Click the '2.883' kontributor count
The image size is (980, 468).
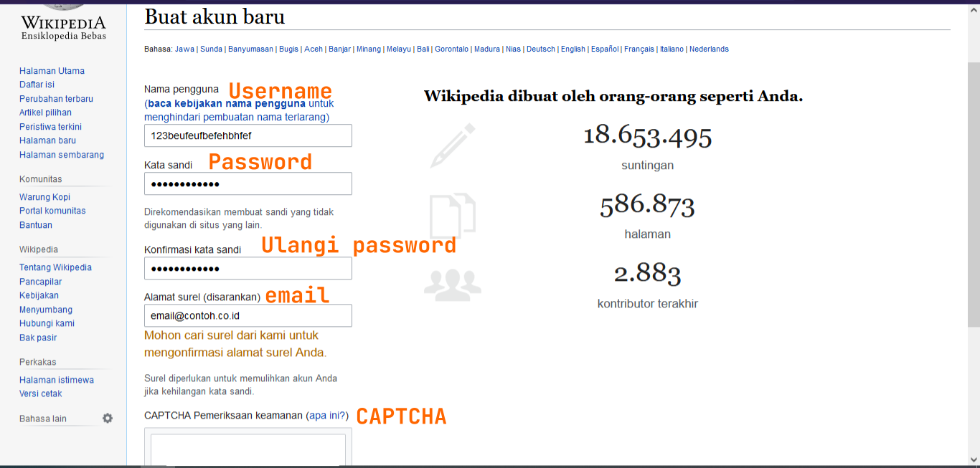click(x=647, y=273)
